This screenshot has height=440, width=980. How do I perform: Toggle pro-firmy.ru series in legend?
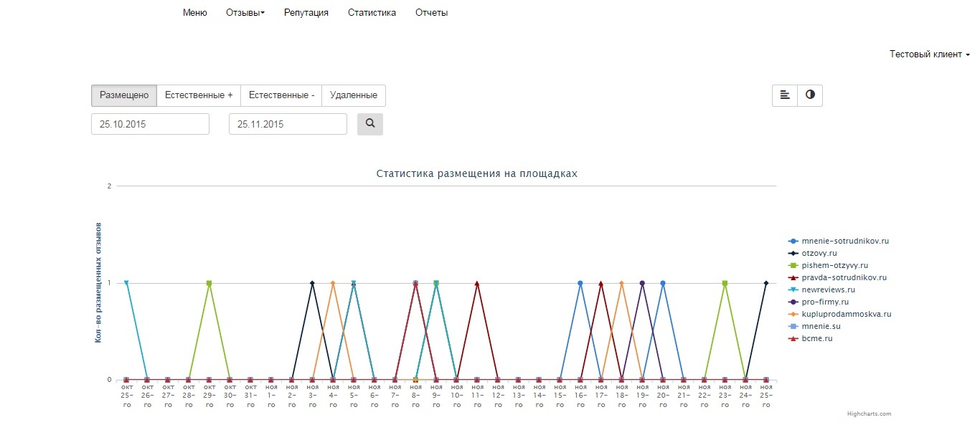(x=818, y=302)
